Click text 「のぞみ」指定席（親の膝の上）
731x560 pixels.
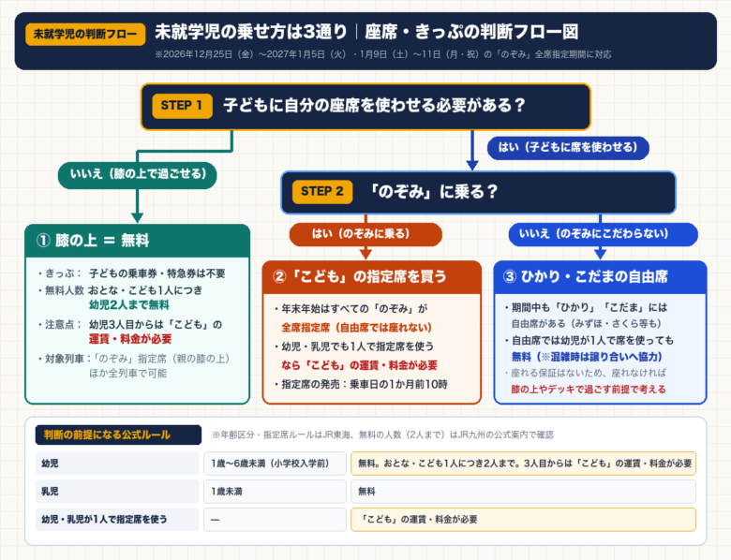[161, 359]
